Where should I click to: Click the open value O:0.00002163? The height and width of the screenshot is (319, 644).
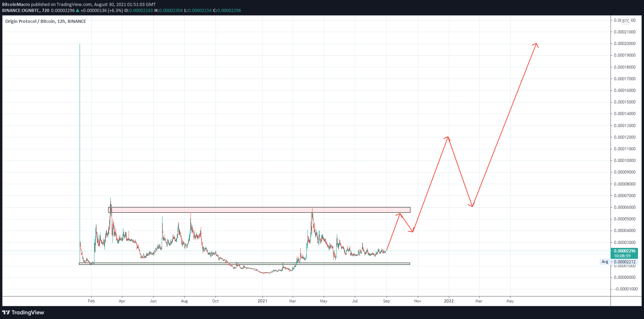[x=138, y=11]
